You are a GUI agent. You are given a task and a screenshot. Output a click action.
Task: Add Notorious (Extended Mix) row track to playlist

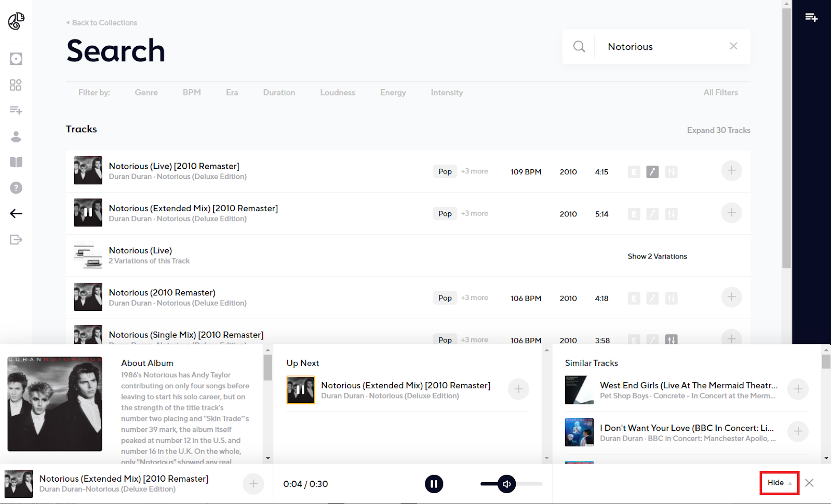click(x=731, y=213)
